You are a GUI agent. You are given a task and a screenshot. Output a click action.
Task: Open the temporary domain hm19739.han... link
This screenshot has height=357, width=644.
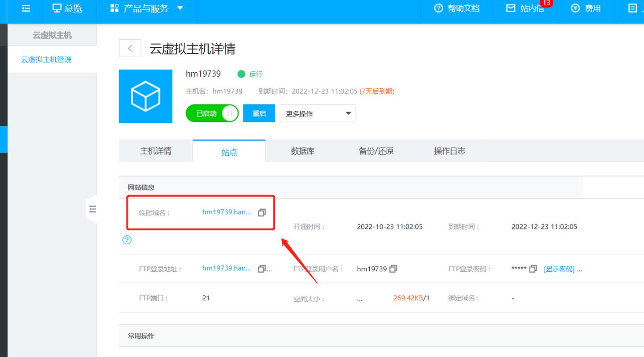pos(227,212)
